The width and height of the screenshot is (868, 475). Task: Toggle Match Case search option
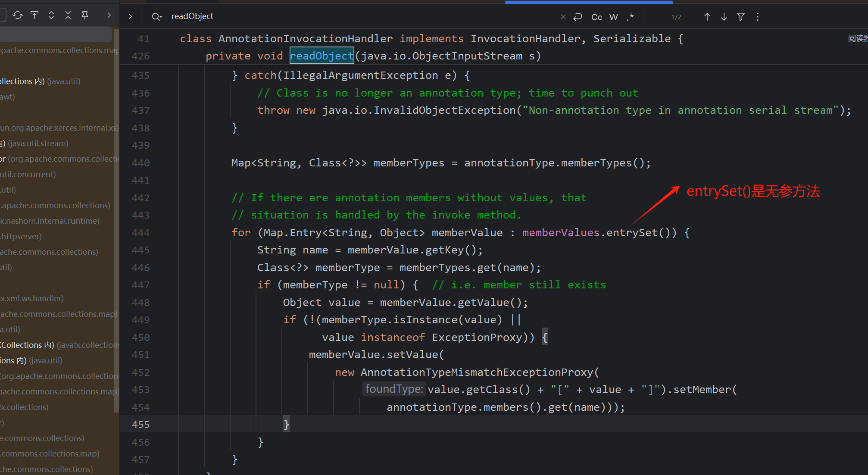(596, 17)
